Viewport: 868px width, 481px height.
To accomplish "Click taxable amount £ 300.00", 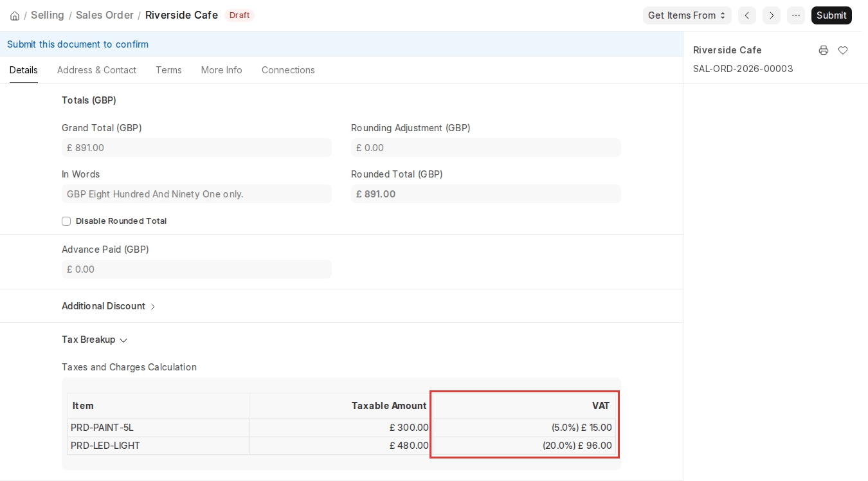I will coord(341,428).
